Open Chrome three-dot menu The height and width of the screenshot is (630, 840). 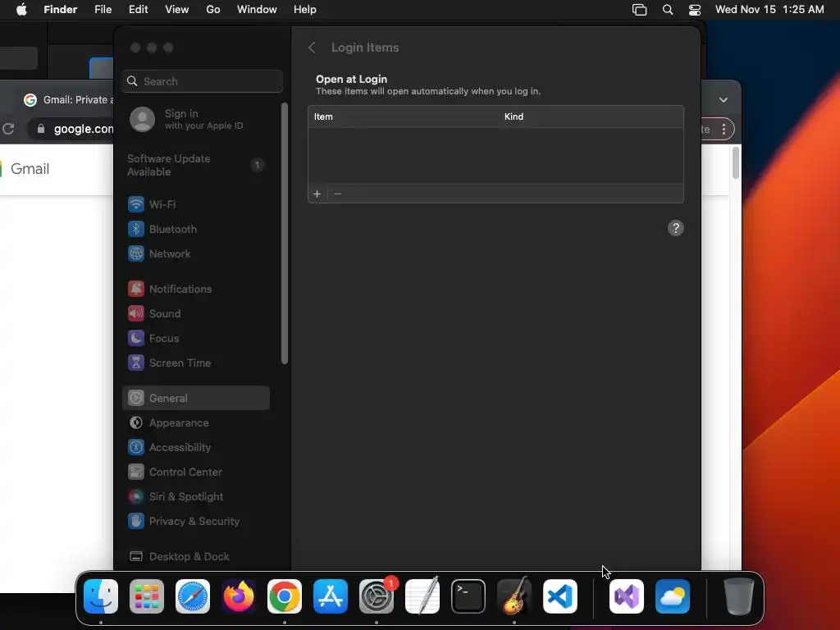(x=724, y=129)
